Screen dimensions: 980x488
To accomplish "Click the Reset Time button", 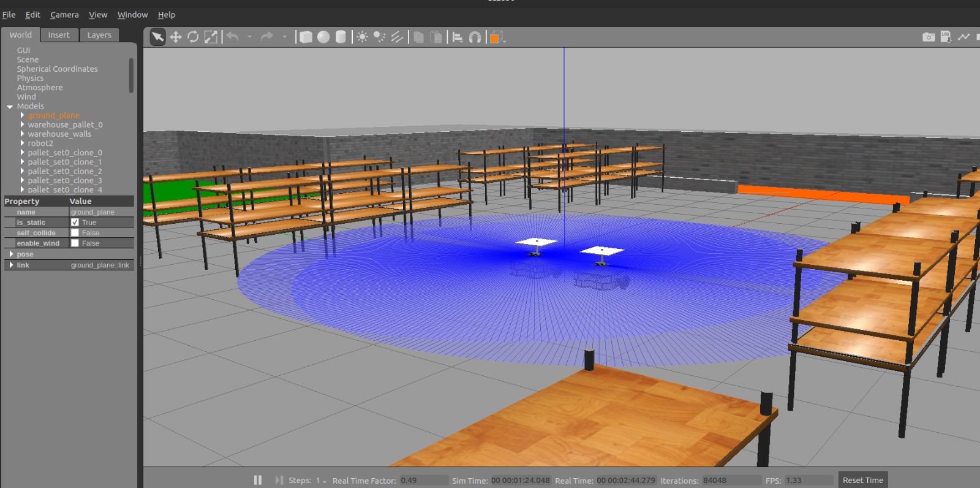I will [862, 480].
